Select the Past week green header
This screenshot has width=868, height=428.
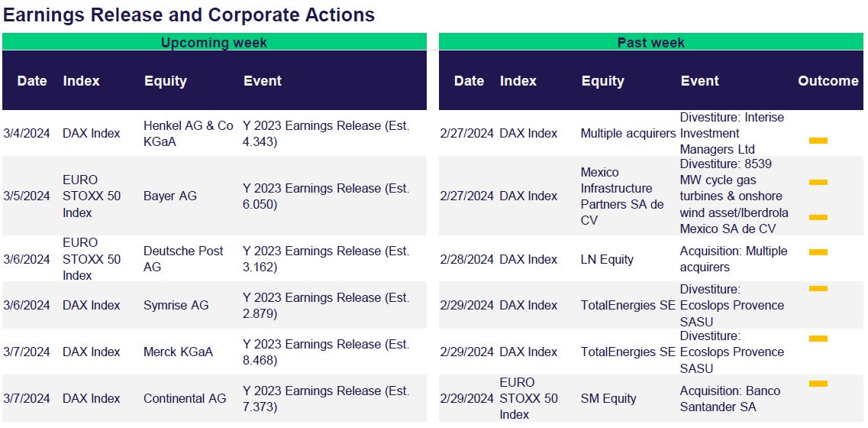pos(651,42)
